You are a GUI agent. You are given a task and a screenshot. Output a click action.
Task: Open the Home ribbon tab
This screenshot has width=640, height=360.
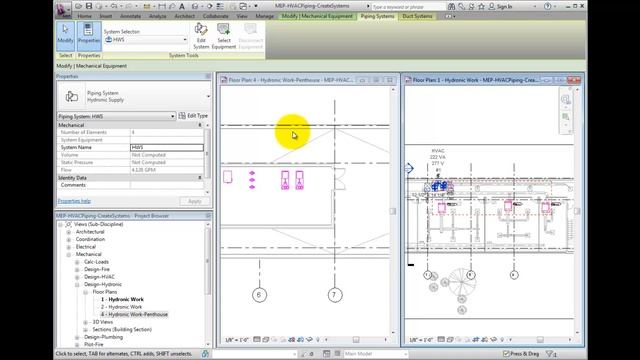pyautogui.click(x=84, y=16)
